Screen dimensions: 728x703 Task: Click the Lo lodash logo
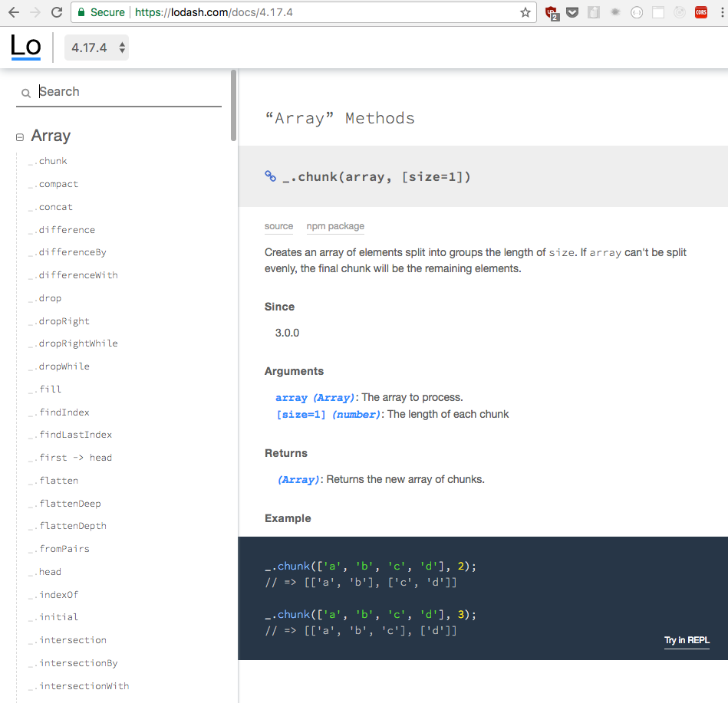point(26,47)
